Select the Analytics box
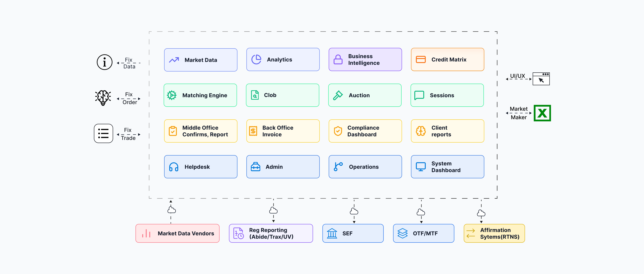The image size is (644, 274). coord(283,59)
